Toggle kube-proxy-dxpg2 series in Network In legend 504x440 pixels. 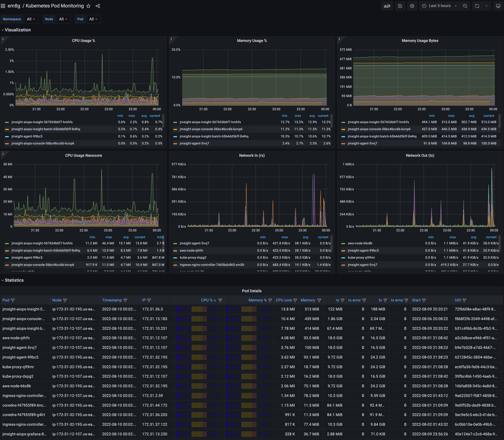[193, 258]
